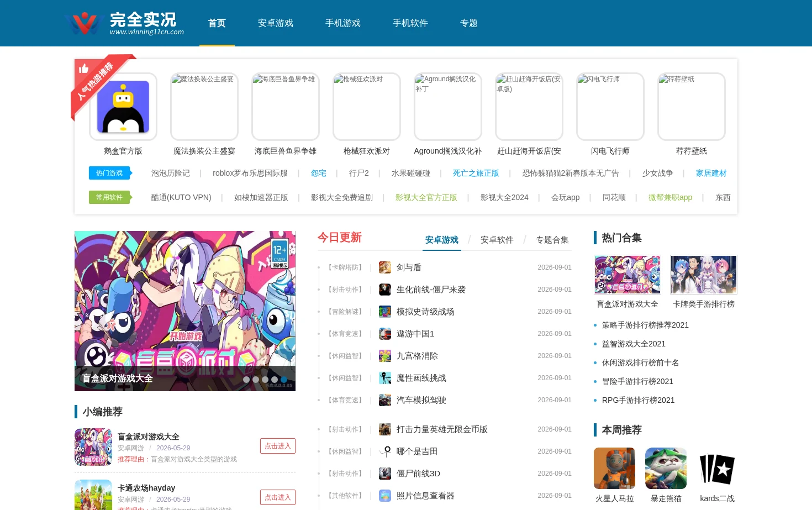Open the 休闲游戏排行榜前十名 link
Viewport: 812px width, 510px height.
pyautogui.click(x=640, y=362)
